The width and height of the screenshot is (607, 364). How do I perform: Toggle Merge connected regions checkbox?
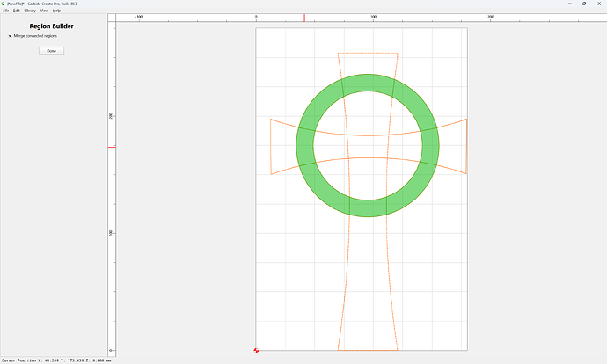(10, 35)
